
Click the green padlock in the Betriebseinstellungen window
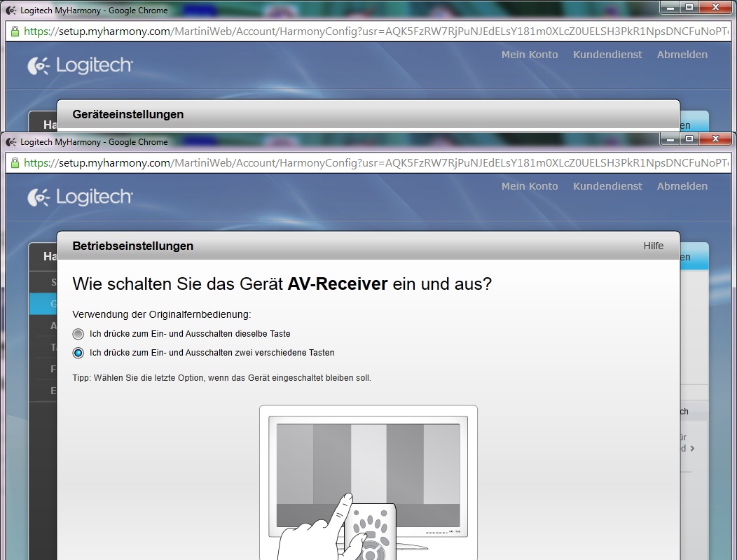14,163
